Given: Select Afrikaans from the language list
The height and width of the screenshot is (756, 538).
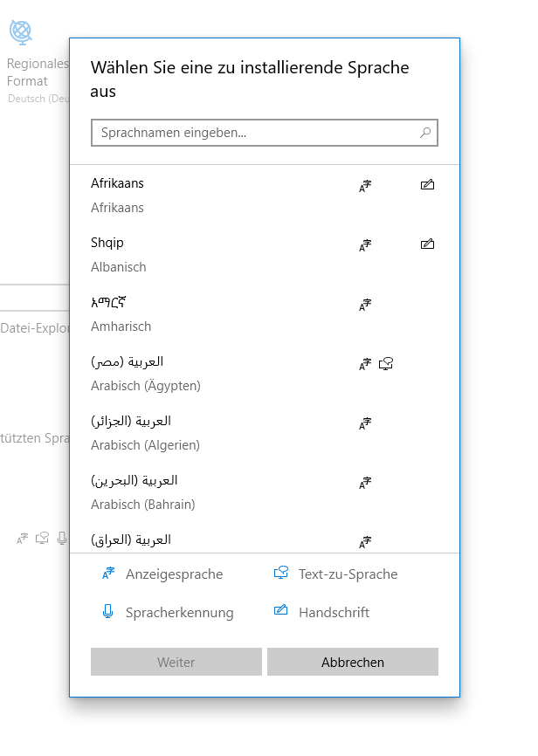Looking at the screenshot, I should click(175, 194).
